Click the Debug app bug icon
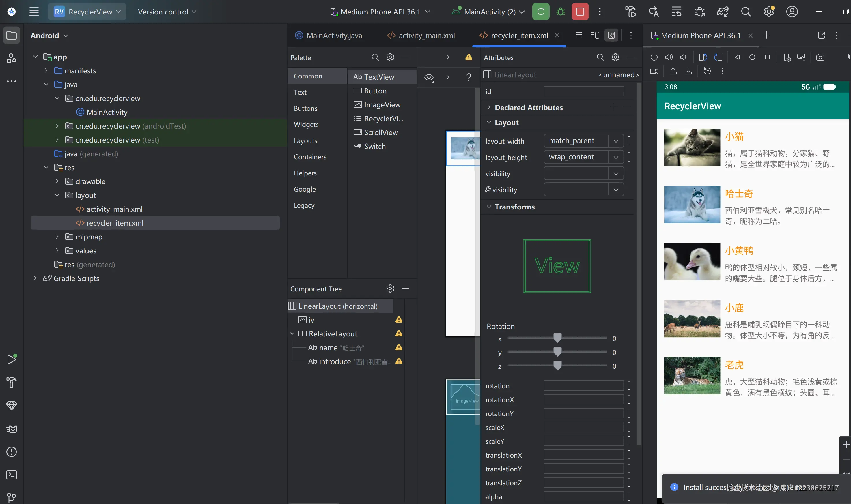Screen dimensions: 851x504 click(x=560, y=12)
